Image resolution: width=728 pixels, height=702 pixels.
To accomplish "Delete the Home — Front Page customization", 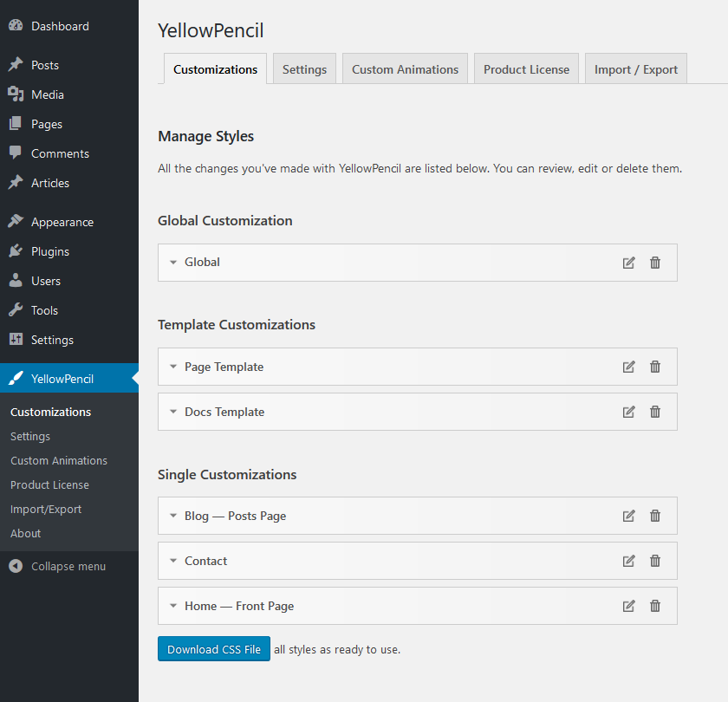I will coord(655,606).
